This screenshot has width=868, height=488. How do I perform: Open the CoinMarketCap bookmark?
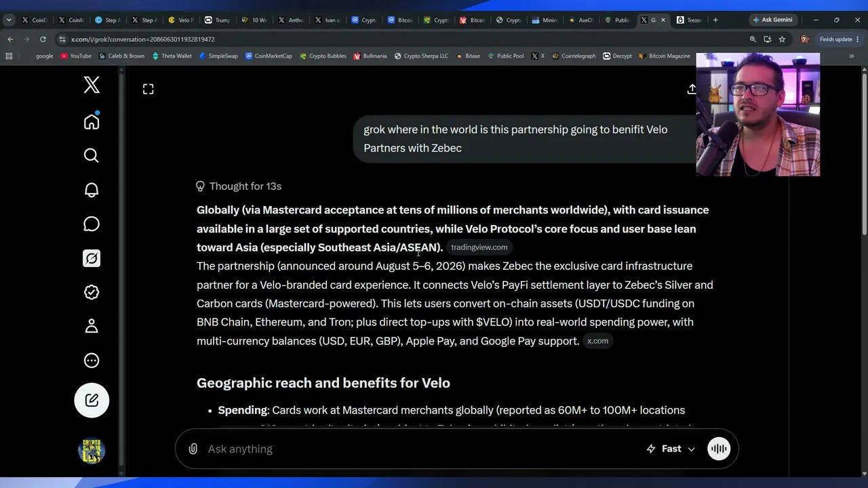tap(269, 56)
